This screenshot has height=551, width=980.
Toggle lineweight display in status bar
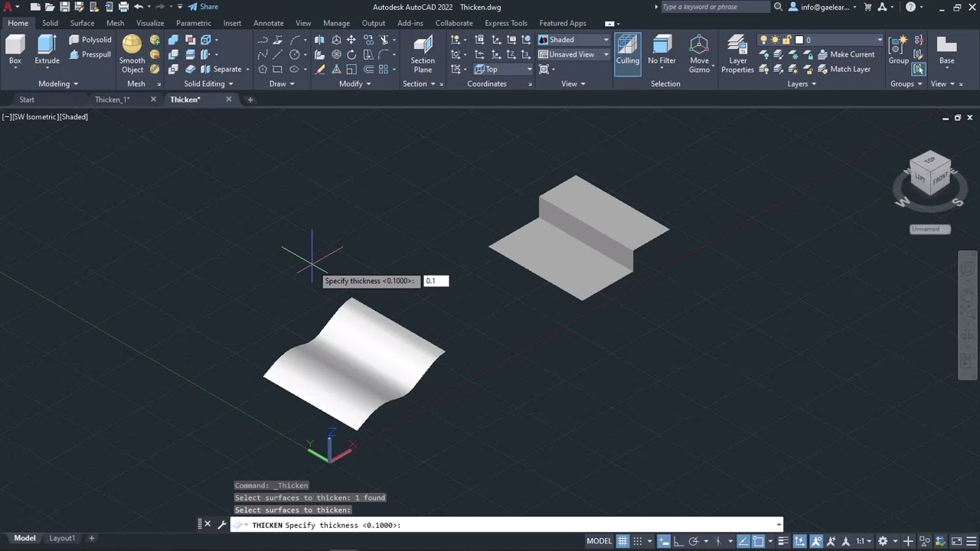[782, 541]
